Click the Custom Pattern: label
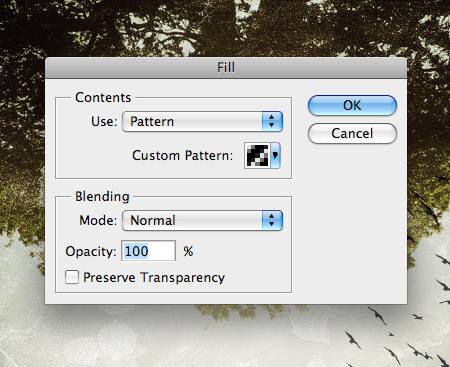The width and height of the screenshot is (450, 367). tap(182, 155)
